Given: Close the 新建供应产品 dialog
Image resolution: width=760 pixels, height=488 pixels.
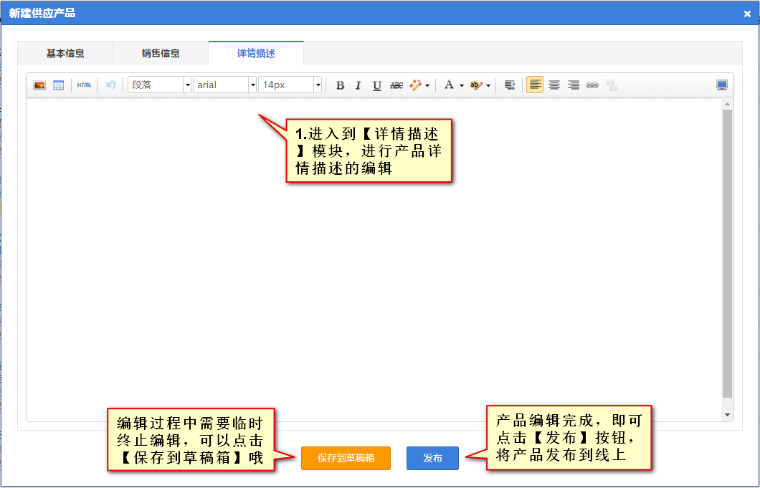Looking at the screenshot, I should (x=747, y=14).
